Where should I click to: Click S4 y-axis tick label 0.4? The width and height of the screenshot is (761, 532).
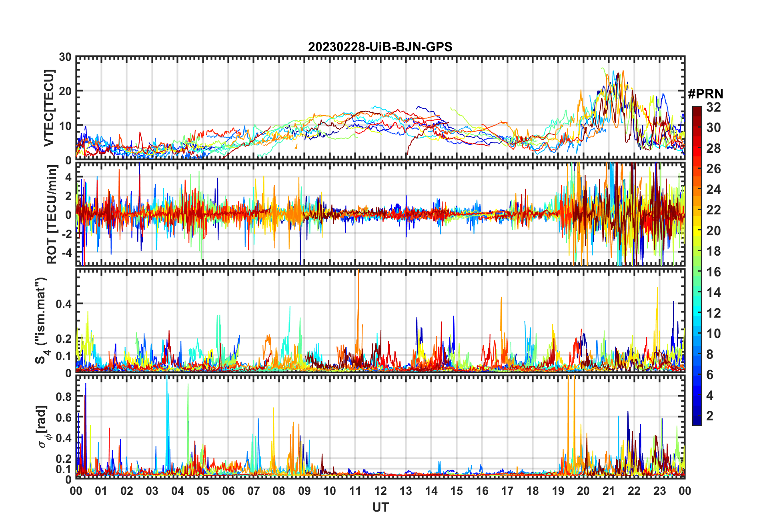pos(64,304)
